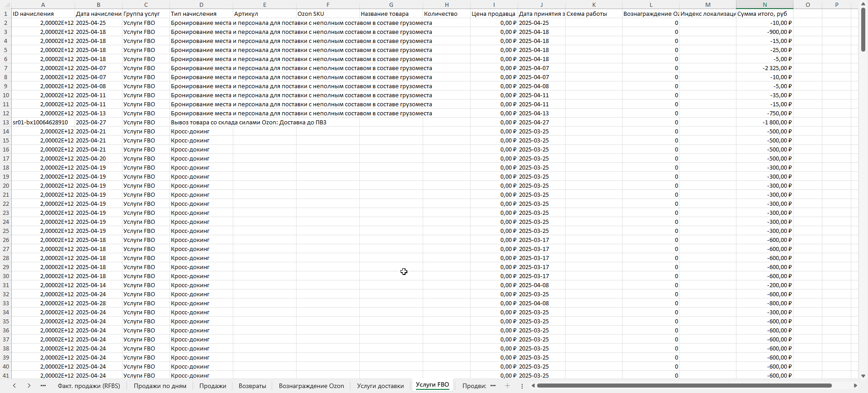Show more sheets ellipsis after Продви tab
This screenshot has width=868, height=393.
click(493, 386)
